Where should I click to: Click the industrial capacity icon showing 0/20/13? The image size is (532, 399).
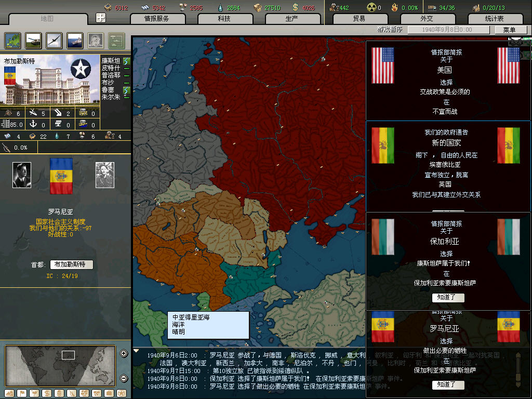[476, 7]
